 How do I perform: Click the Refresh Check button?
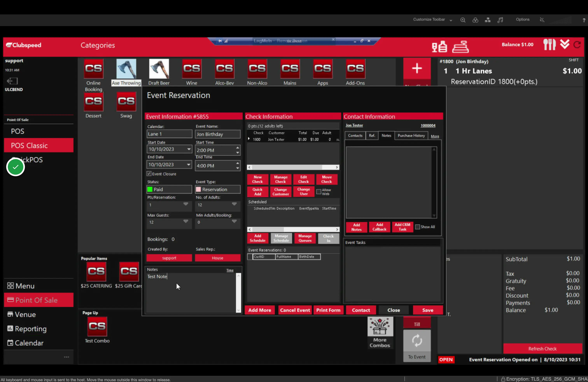(x=542, y=348)
